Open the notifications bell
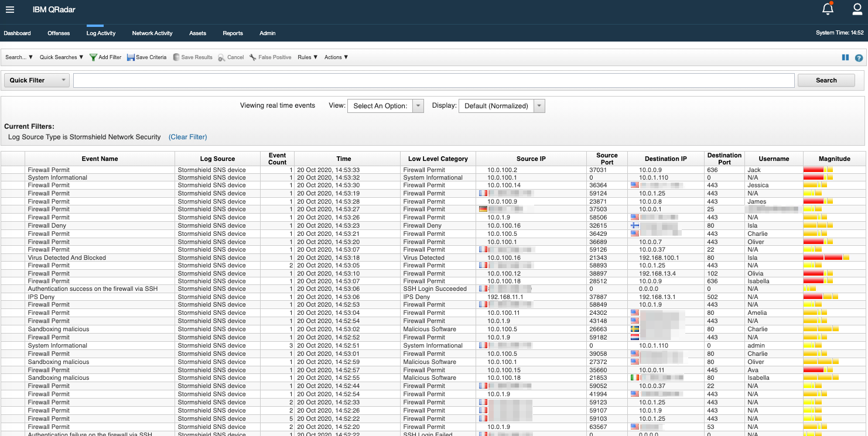868x436 pixels. pyautogui.click(x=828, y=9)
